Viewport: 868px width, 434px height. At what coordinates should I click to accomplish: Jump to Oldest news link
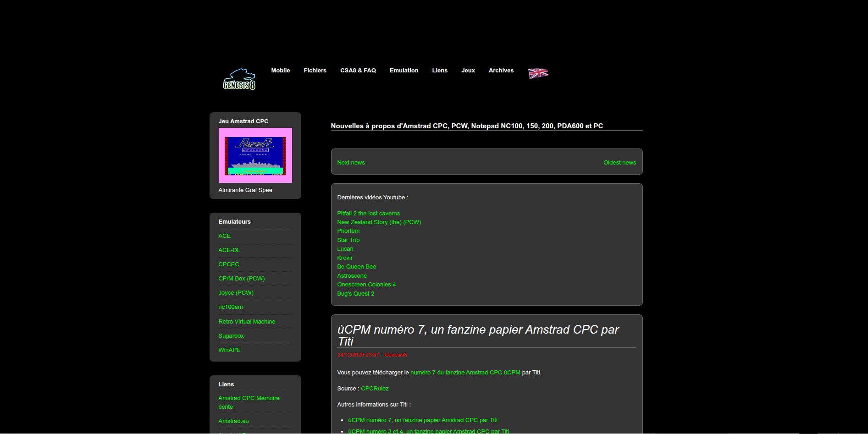tap(619, 163)
